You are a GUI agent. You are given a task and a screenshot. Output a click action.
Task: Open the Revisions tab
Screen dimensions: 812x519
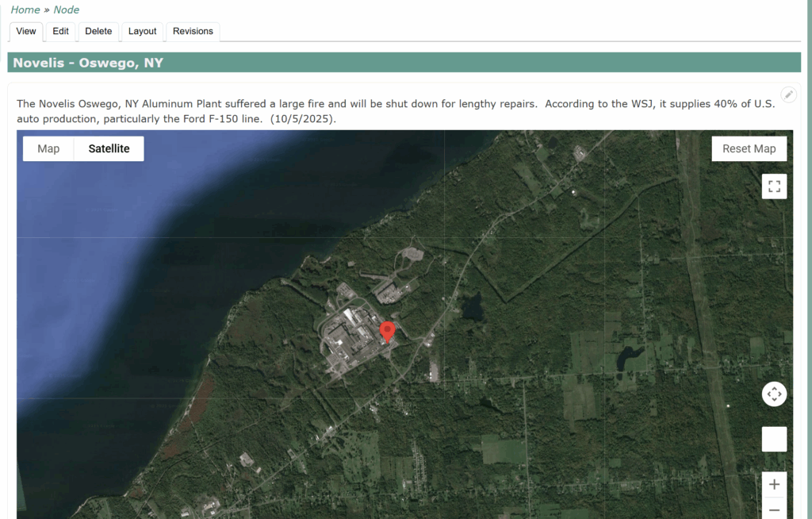(x=193, y=31)
